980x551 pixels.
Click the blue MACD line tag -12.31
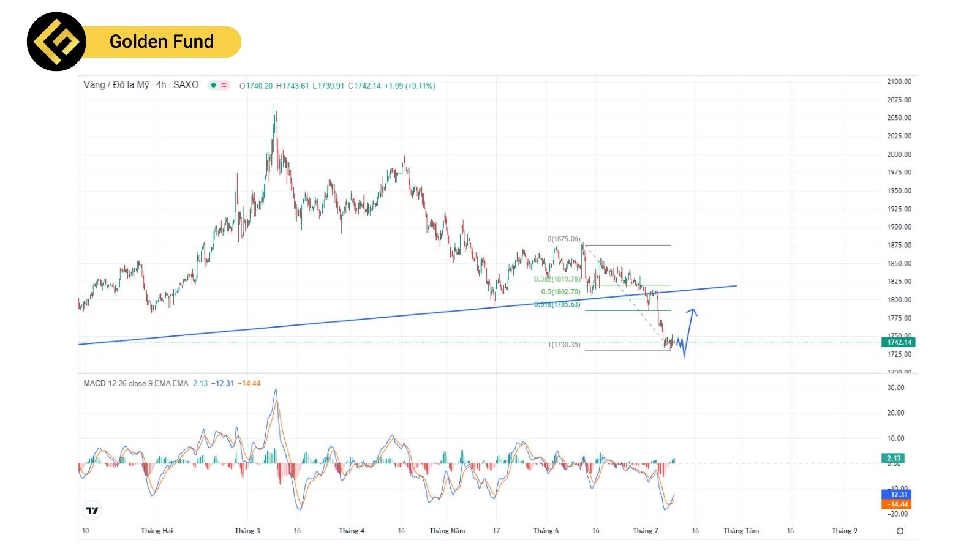pyautogui.click(x=897, y=494)
